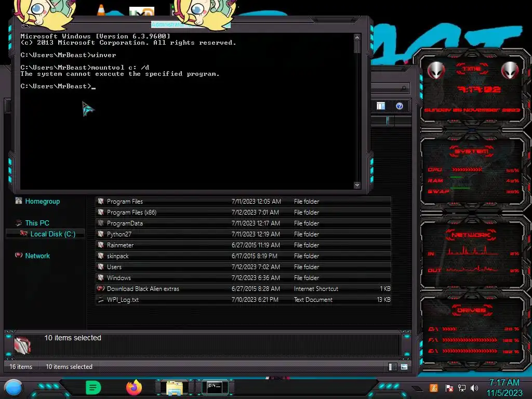Toggle the Explorer preview pane icon
Viewport: 532px width, 399px height.
(381, 106)
